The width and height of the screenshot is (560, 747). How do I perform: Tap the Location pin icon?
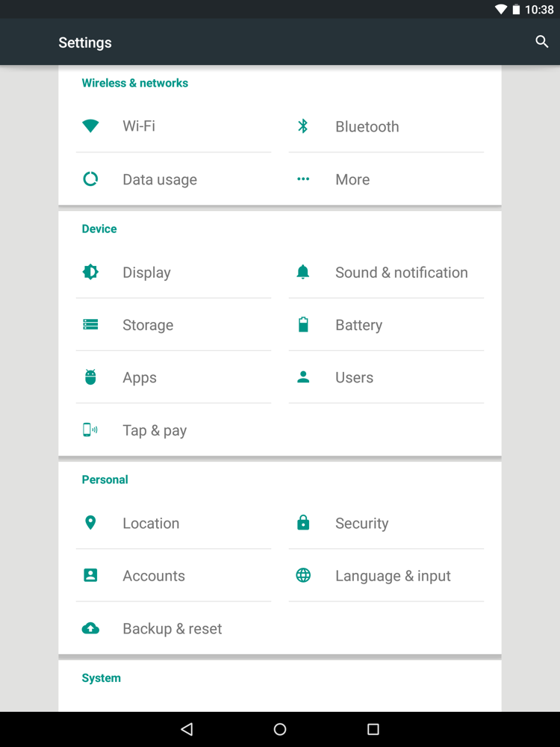pos(90,523)
